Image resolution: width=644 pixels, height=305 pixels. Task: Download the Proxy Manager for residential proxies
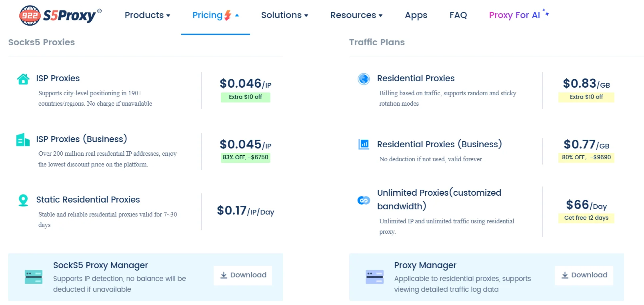coord(584,275)
